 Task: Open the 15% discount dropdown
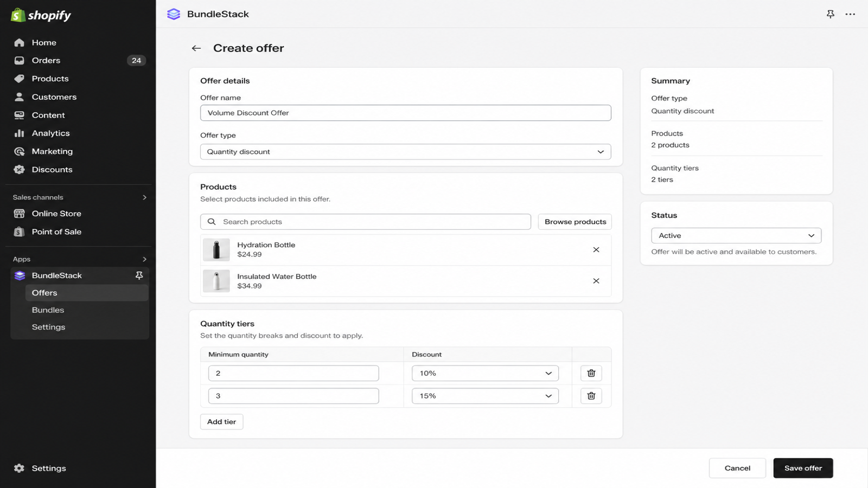point(485,396)
